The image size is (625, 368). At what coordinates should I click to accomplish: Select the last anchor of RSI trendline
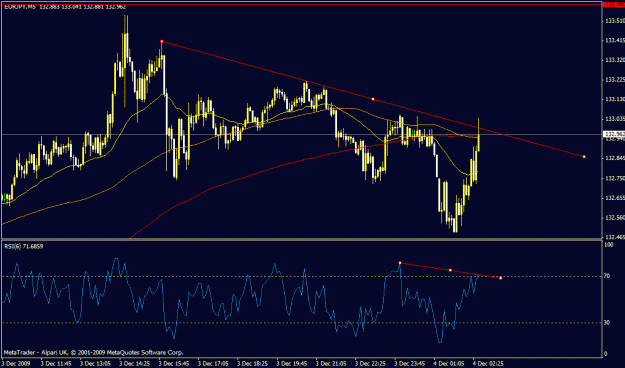point(500,278)
